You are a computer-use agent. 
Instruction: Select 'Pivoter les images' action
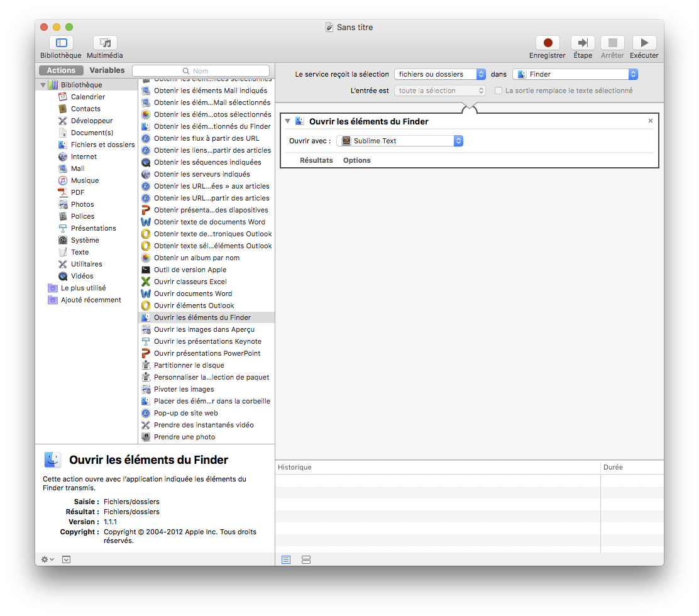click(x=206, y=389)
